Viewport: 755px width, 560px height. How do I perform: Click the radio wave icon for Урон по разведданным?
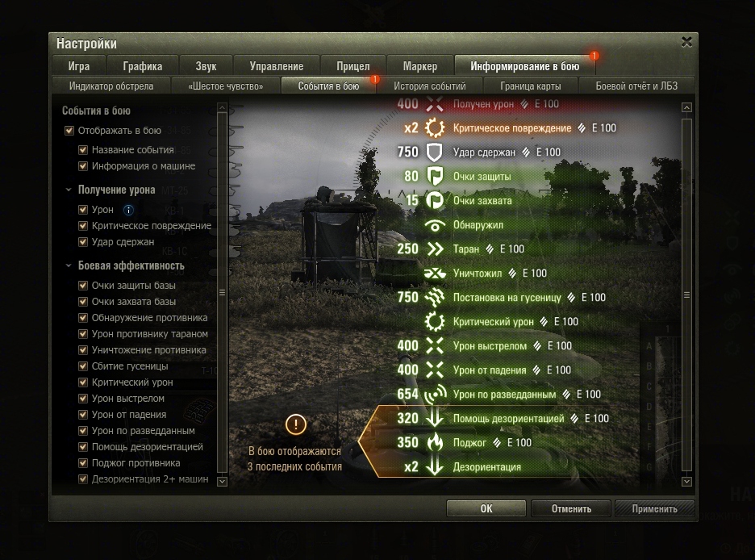tap(435, 394)
